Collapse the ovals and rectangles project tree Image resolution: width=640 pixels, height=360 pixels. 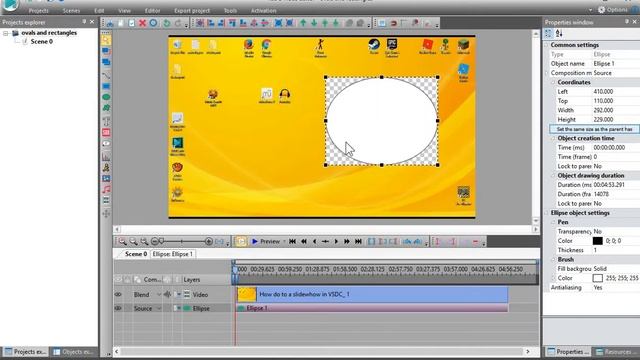[6, 33]
